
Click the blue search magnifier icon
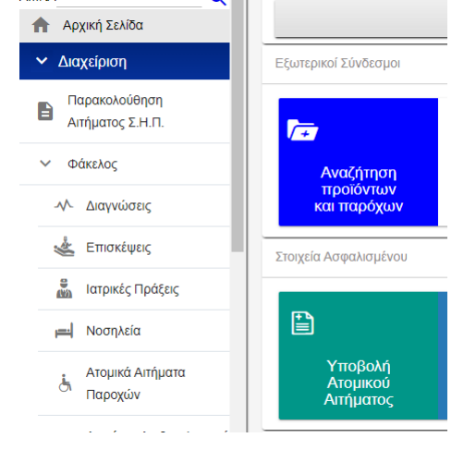point(219,3)
